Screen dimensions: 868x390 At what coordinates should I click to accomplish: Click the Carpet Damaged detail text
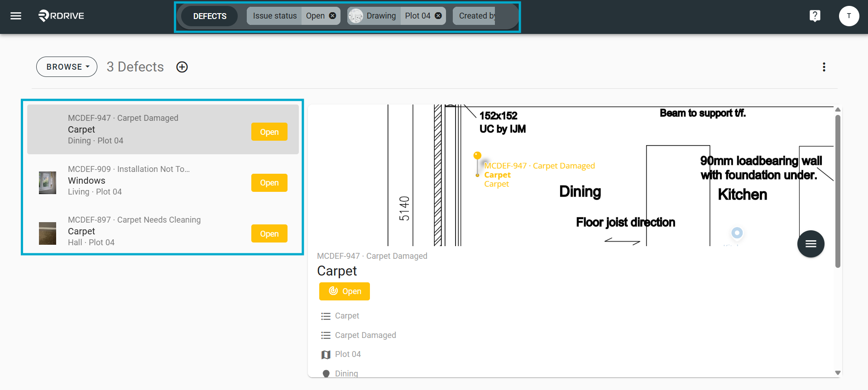(x=365, y=335)
